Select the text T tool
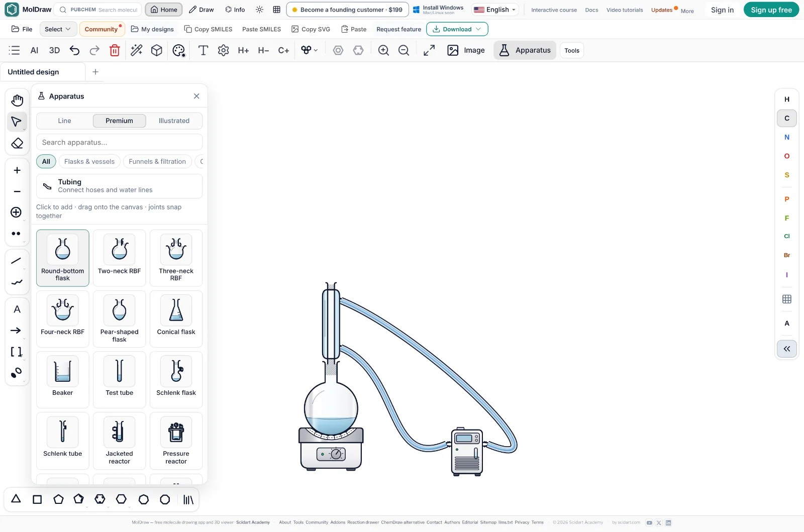 [x=203, y=50]
